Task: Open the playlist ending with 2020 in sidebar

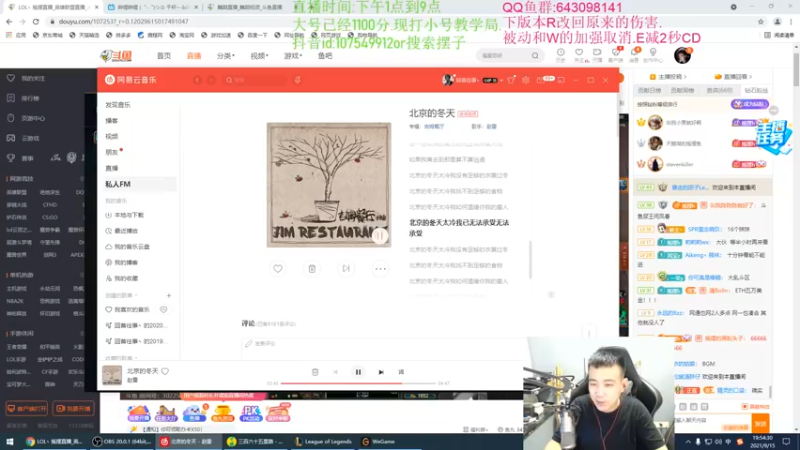Action: click(x=138, y=326)
